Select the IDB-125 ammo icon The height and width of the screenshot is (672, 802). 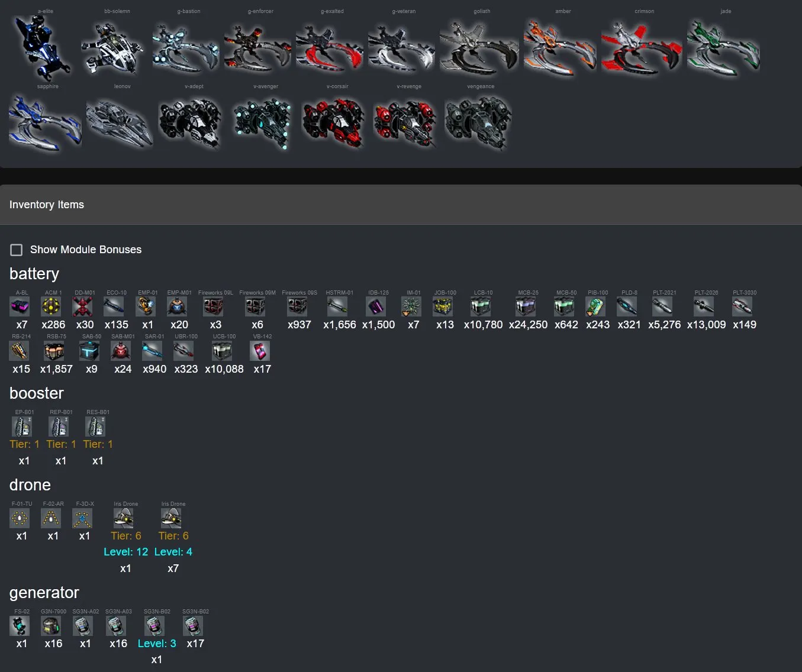376,306
